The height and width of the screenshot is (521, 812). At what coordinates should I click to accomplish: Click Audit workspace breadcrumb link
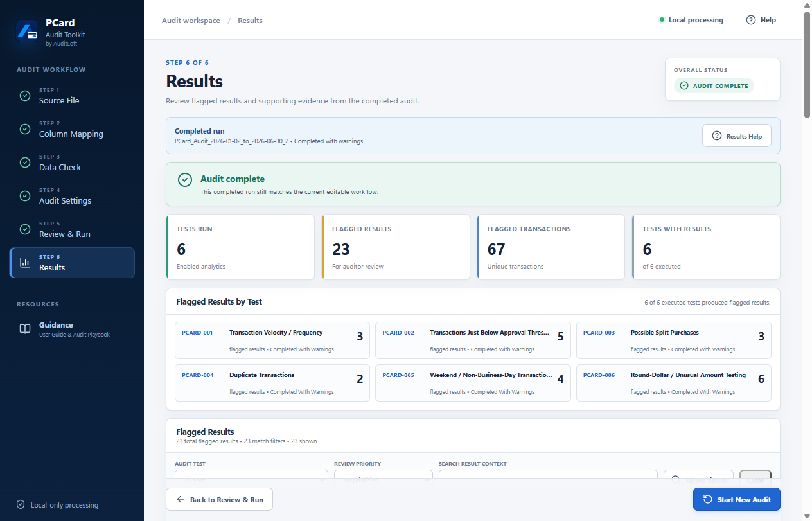[x=191, y=21]
